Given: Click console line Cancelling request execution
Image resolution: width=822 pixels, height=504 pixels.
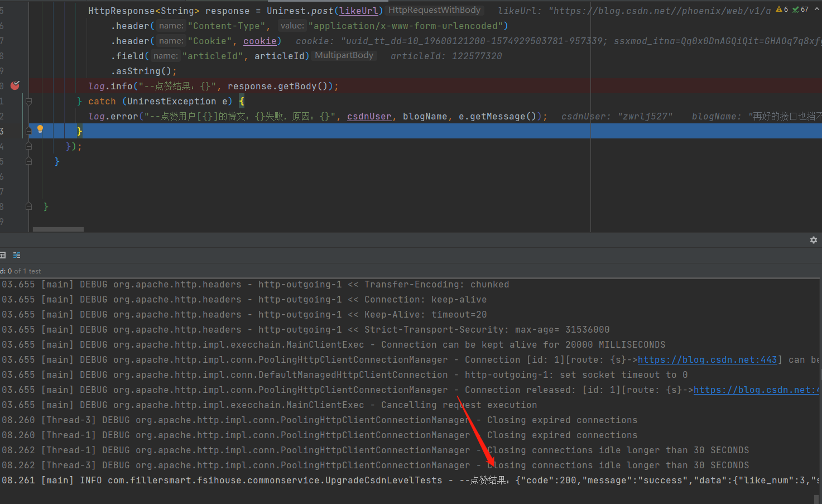Looking at the screenshot, I should pyautogui.click(x=269, y=405).
